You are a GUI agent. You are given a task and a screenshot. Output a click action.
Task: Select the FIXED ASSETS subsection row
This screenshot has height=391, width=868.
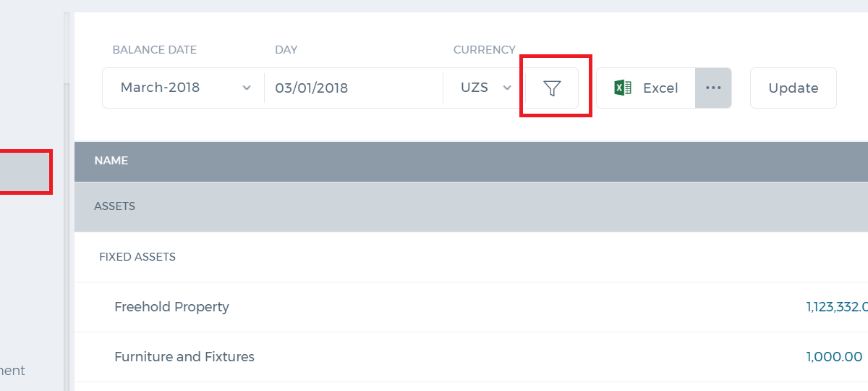[471, 257]
